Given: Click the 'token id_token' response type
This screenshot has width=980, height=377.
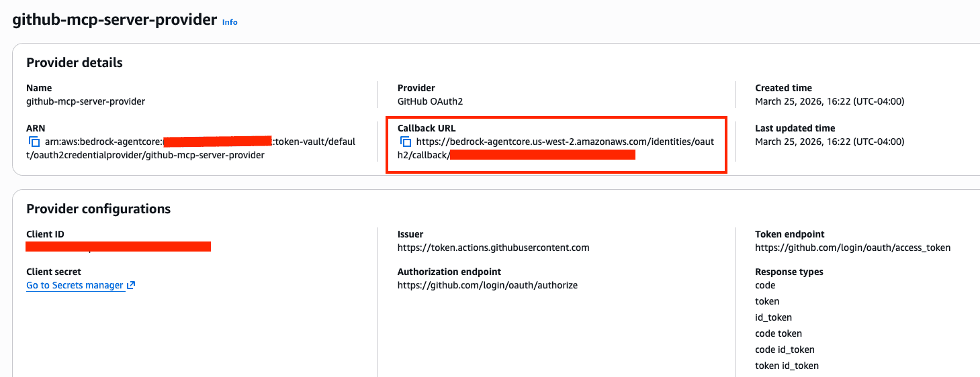Looking at the screenshot, I should coord(787,366).
